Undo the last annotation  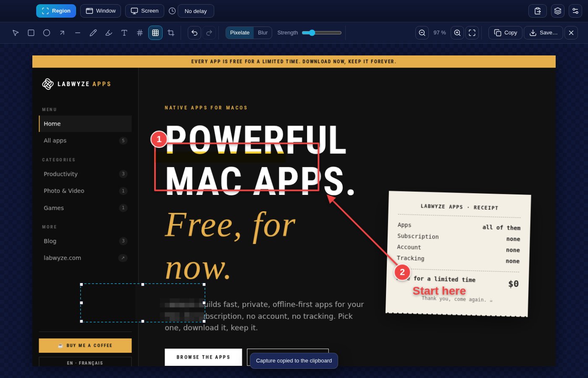point(194,33)
